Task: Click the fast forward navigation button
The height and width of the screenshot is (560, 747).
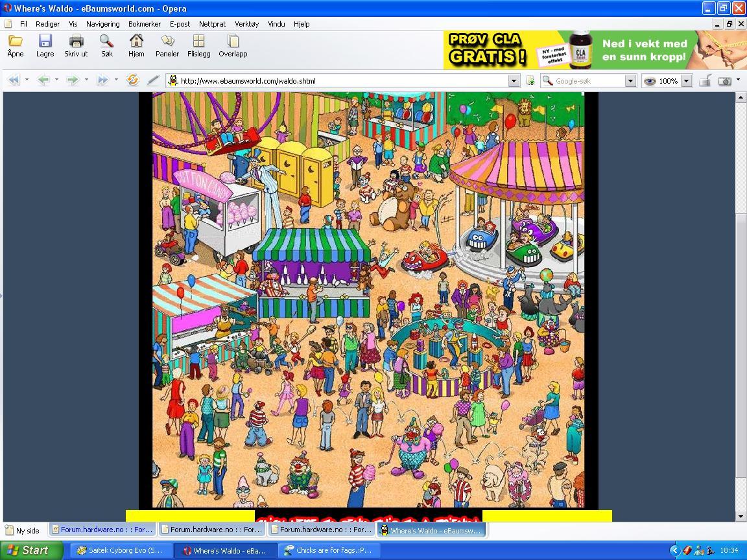Action: [102, 80]
